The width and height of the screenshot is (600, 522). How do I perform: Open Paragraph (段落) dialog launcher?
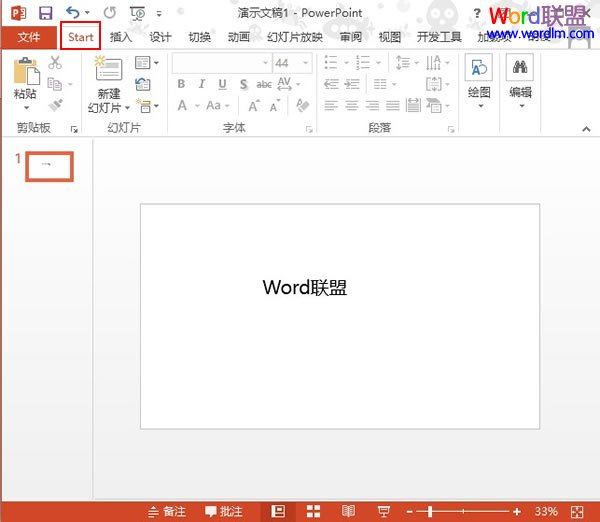click(451, 130)
